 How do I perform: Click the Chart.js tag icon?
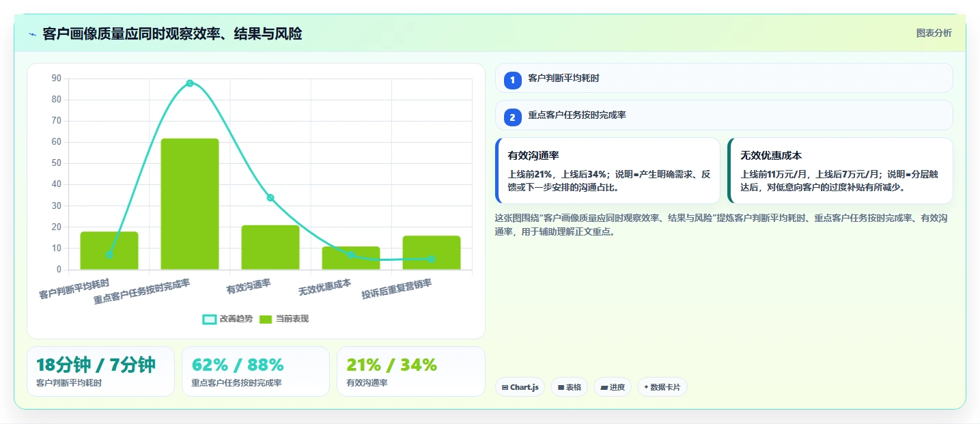tap(505, 387)
